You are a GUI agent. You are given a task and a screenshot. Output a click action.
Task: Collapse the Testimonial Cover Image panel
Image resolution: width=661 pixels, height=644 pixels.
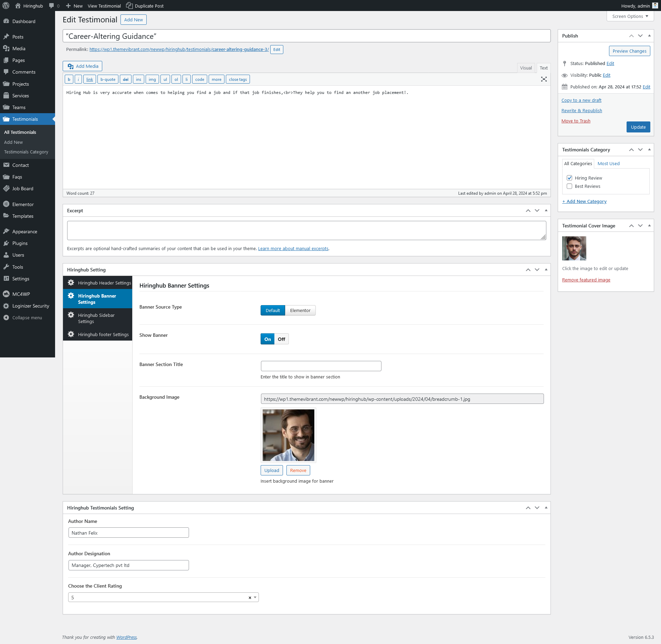coord(649,226)
